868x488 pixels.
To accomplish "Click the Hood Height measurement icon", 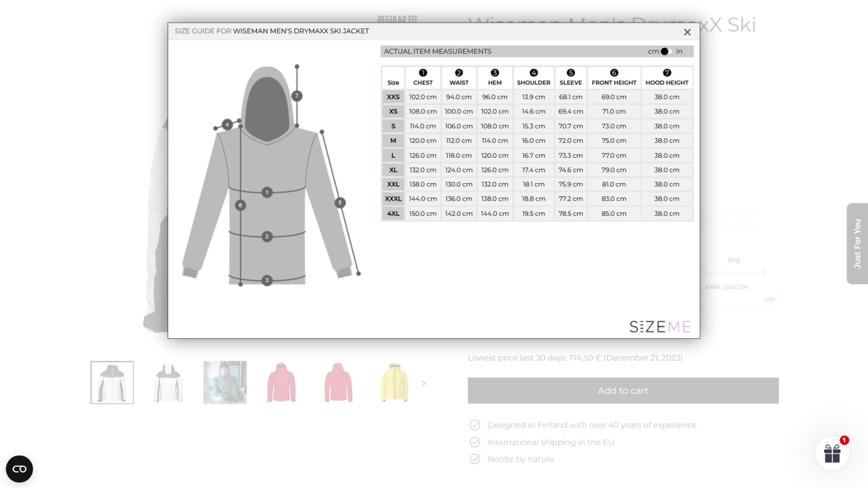I will pyautogui.click(x=667, y=71).
